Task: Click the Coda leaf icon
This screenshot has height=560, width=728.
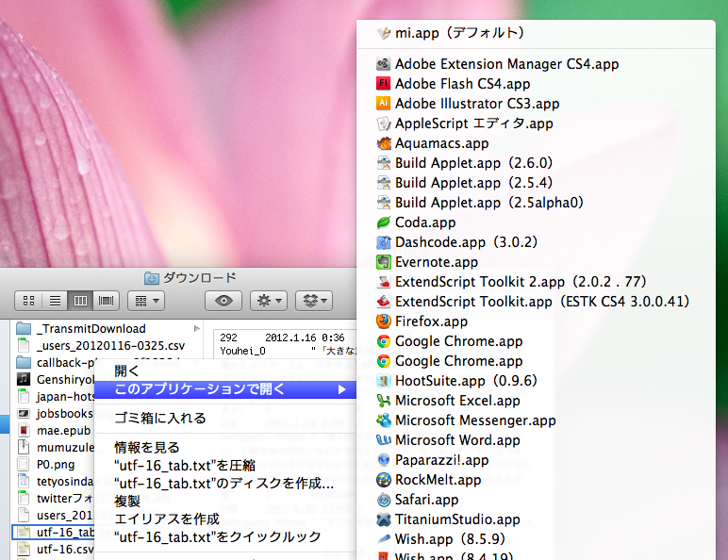Action: tap(383, 222)
